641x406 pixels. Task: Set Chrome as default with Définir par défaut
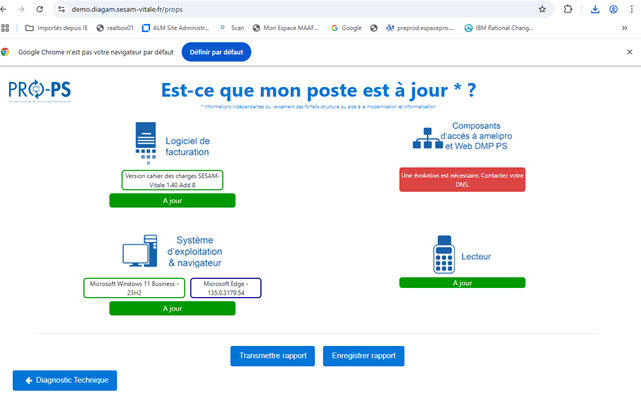click(x=216, y=52)
